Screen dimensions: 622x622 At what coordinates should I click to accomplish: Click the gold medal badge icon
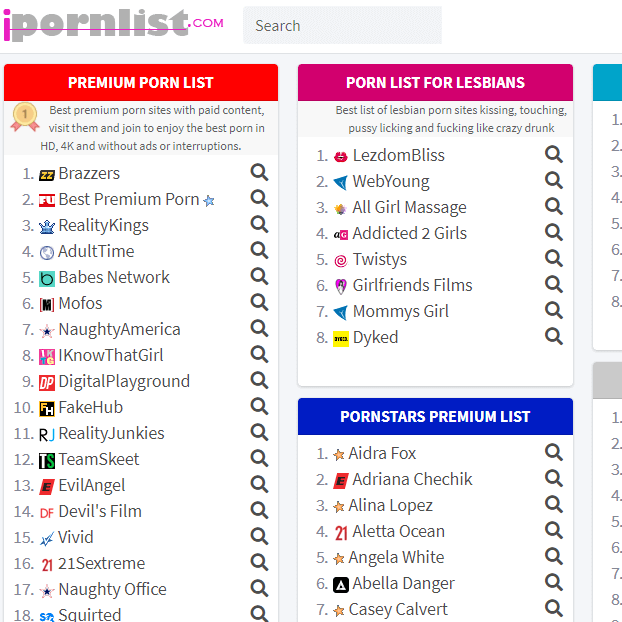[25, 117]
